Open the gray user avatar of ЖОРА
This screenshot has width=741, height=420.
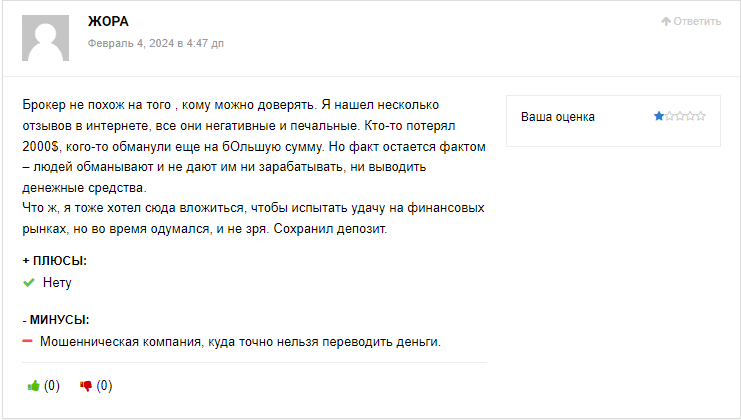click(x=45, y=38)
